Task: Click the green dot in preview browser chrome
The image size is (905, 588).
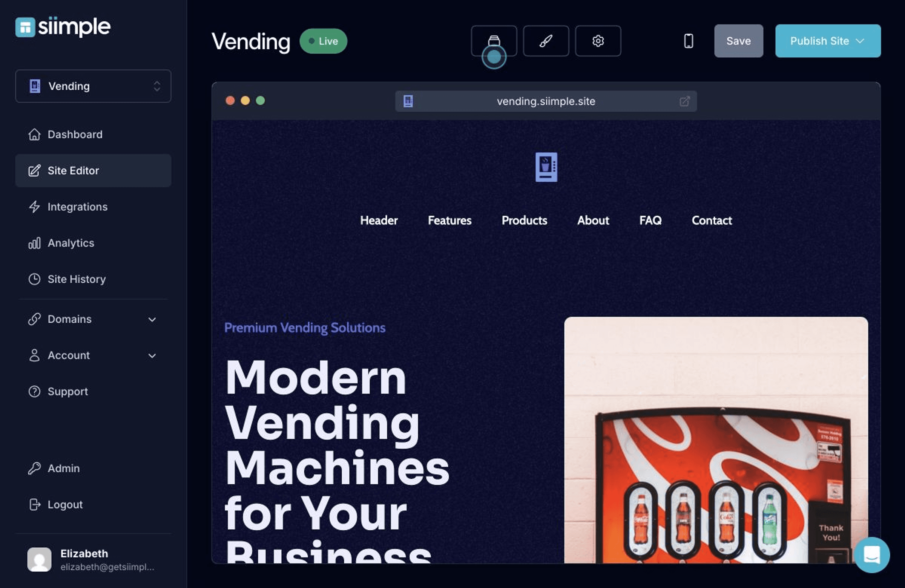Action: click(260, 100)
